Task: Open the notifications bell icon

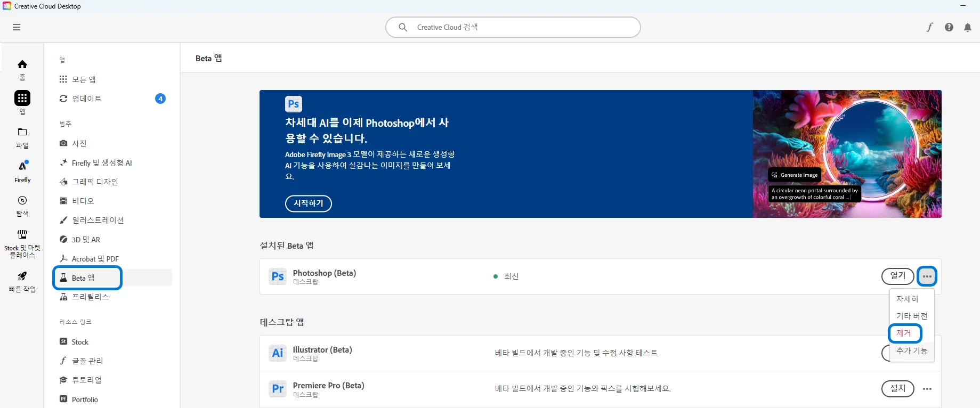Action: click(968, 27)
